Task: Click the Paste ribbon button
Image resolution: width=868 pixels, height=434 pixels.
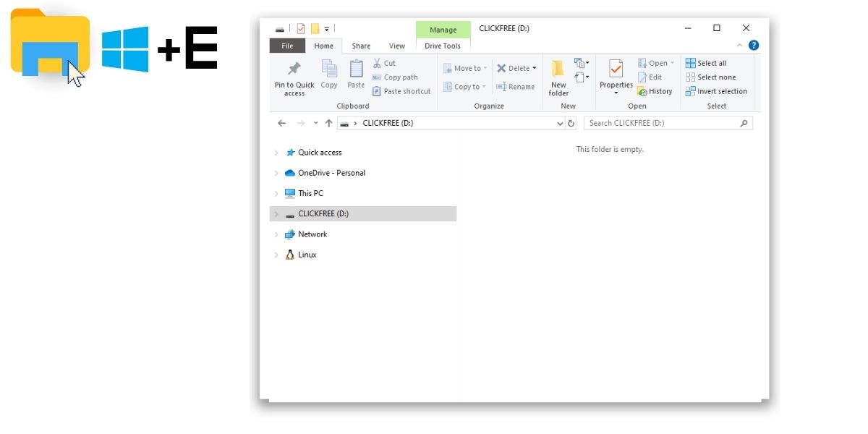Action: click(356, 75)
